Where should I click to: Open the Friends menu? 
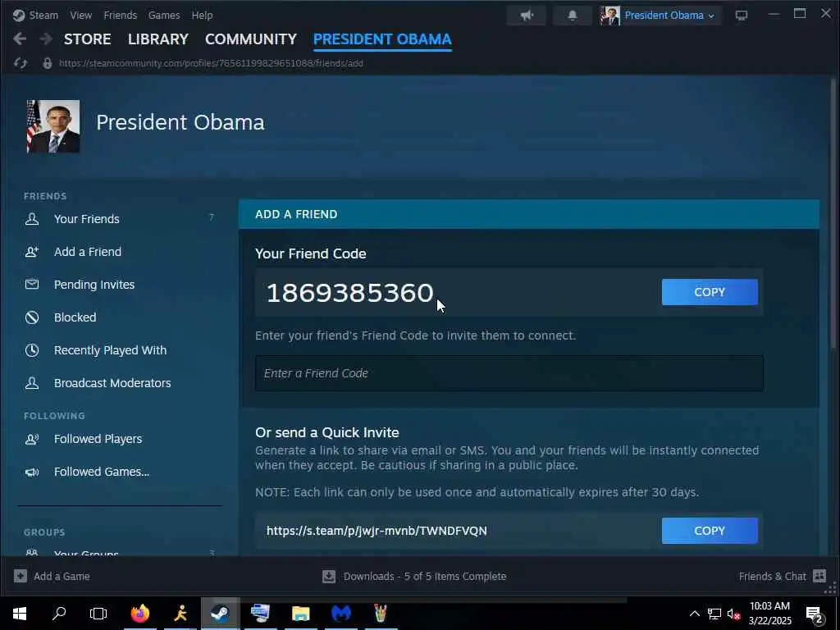(120, 15)
